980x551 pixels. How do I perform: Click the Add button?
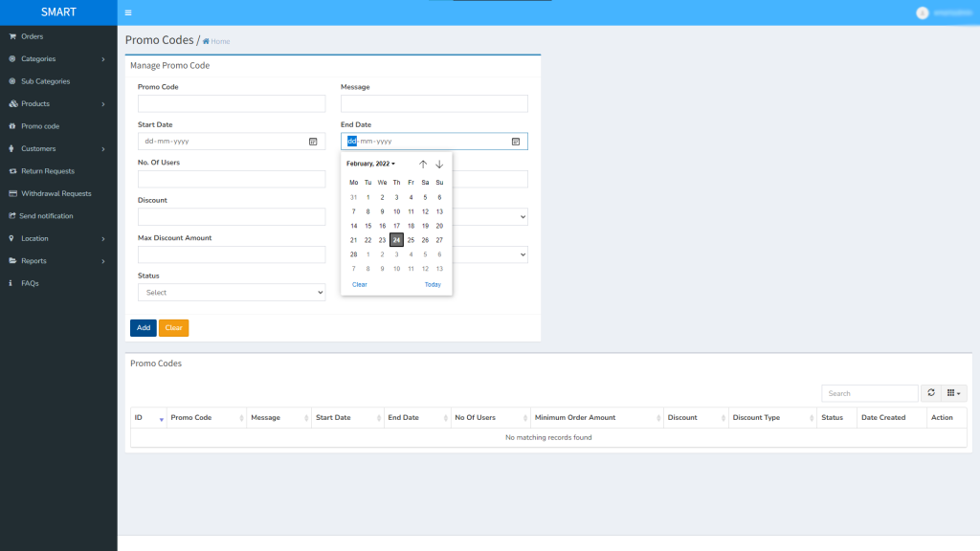pyautogui.click(x=143, y=327)
